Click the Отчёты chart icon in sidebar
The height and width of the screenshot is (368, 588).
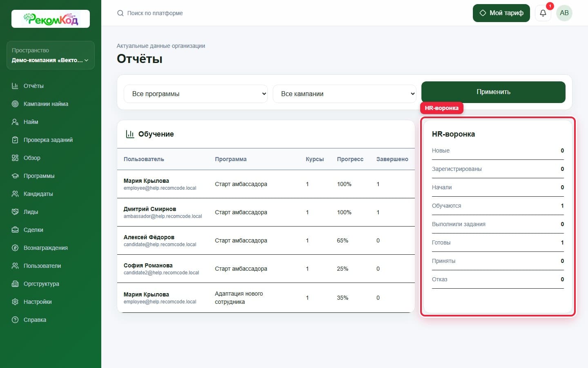(x=15, y=86)
